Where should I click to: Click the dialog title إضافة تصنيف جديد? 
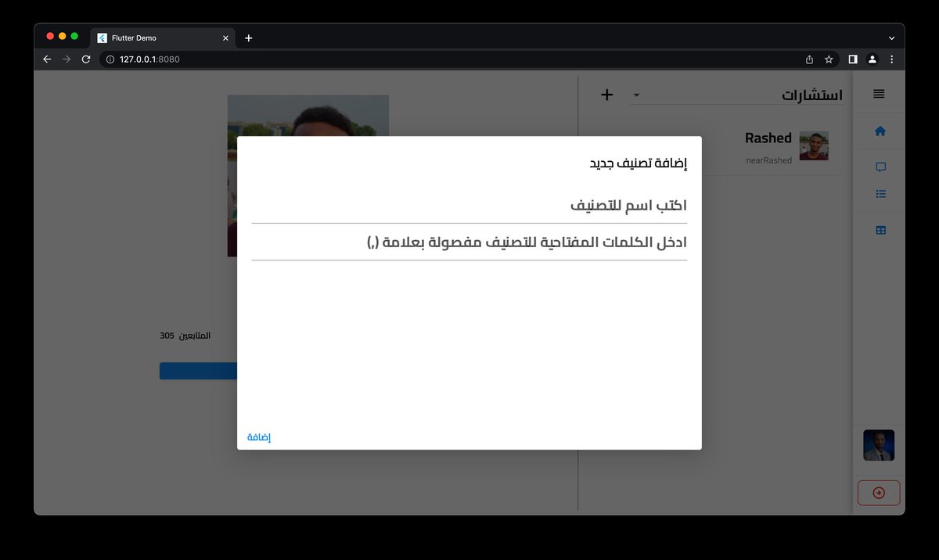638,163
